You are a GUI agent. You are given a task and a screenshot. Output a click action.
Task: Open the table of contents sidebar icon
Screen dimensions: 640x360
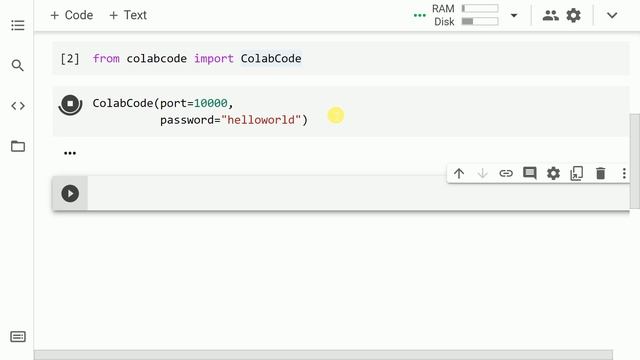click(x=18, y=25)
